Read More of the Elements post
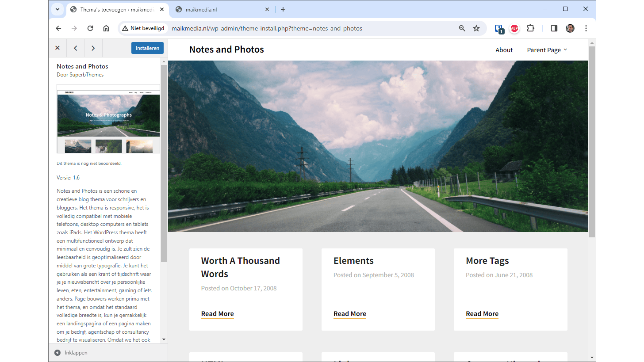644x362 pixels. pos(350,314)
